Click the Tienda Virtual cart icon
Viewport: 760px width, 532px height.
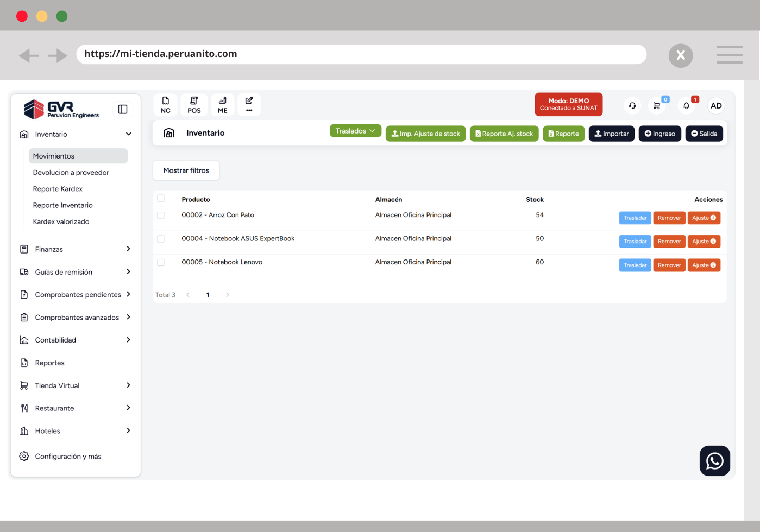[x=24, y=385]
